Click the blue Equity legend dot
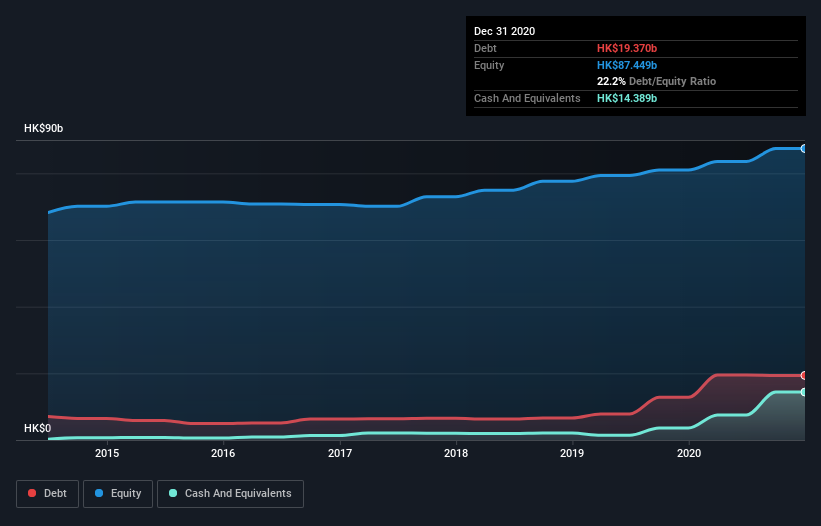Screen dimensions: 821x526 pos(99,493)
